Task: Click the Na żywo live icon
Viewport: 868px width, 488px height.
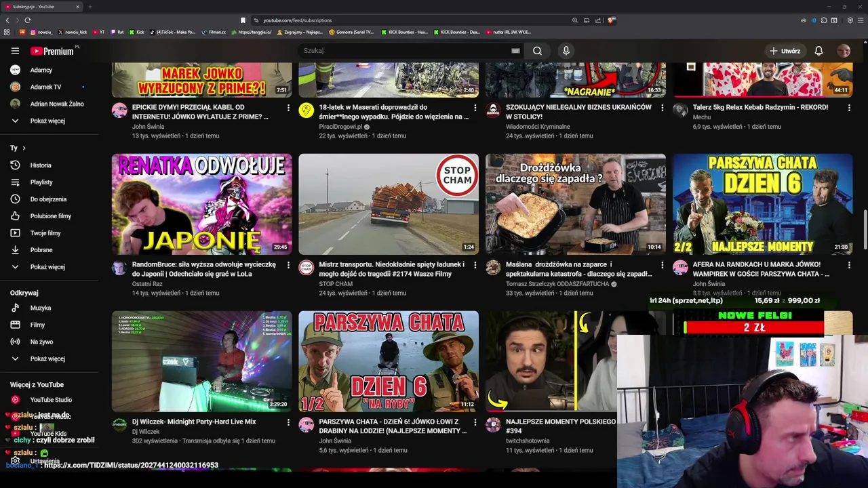Action: tap(15, 342)
